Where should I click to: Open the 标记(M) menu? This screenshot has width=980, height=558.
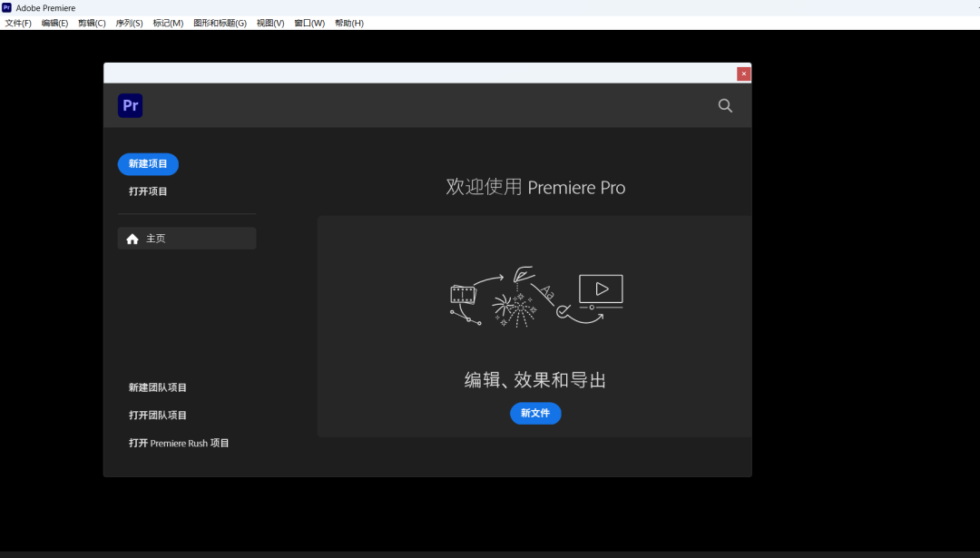pyautogui.click(x=168, y=23)
